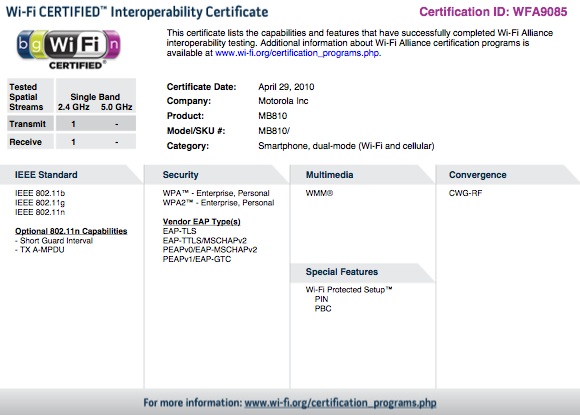580x415 pixels.
Task: Open the footer www.wi-fi.org certification link
Action: 340,403
